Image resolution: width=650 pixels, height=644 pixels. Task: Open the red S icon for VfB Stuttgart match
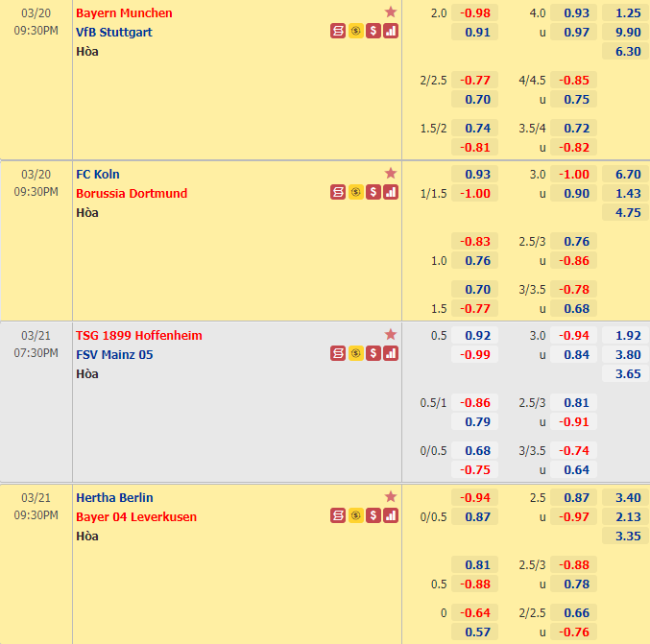pos(338,31)
